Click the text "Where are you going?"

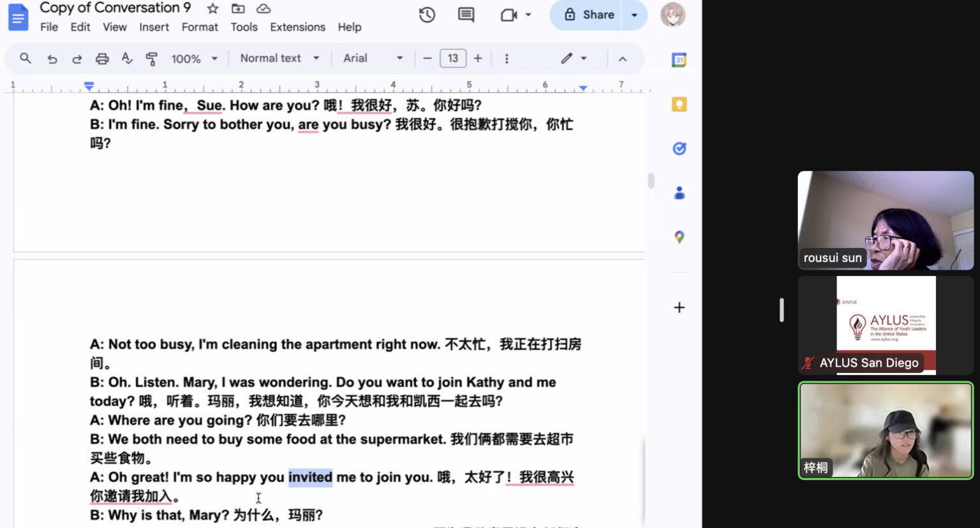click(x=180, y=420)
